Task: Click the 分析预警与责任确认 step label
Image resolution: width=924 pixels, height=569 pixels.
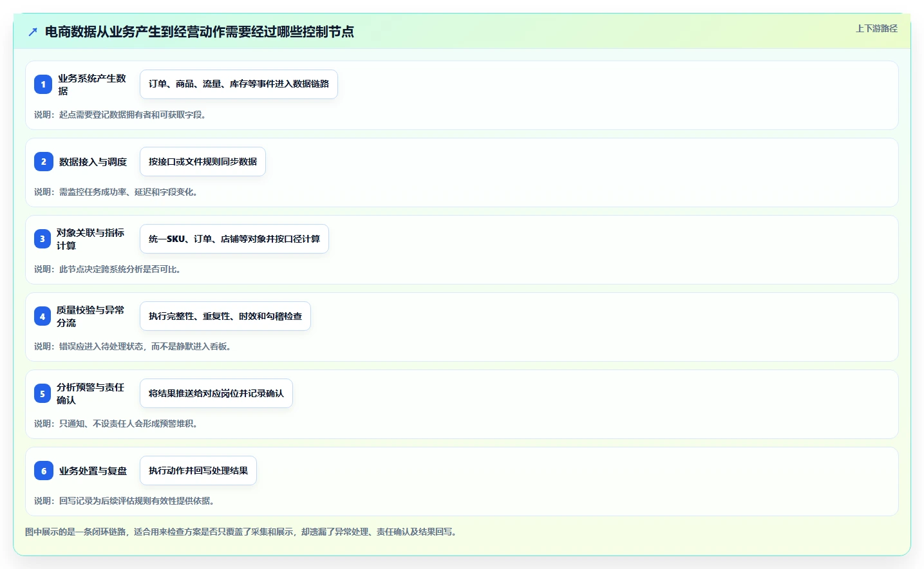Action: point(90,393)
